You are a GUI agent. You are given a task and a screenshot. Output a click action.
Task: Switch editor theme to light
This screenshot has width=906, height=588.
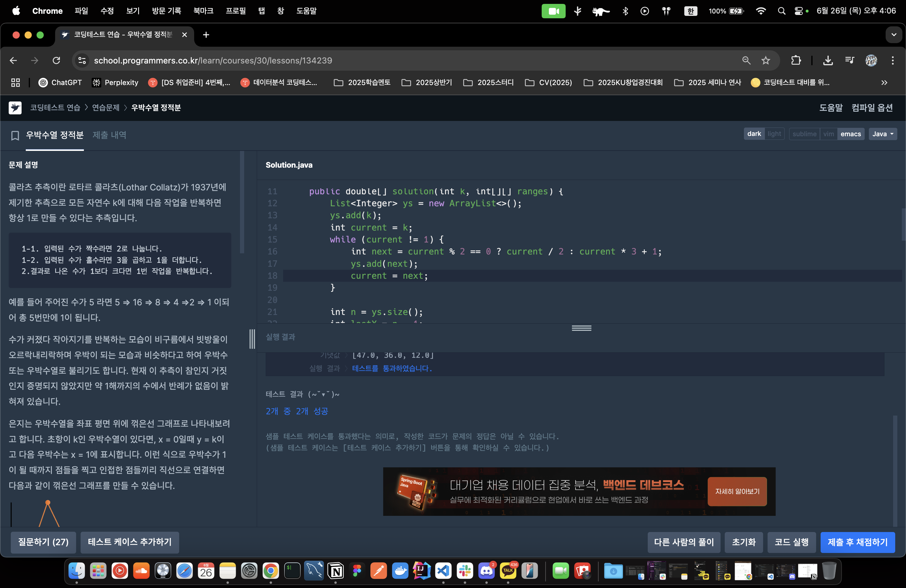(774, 134)
